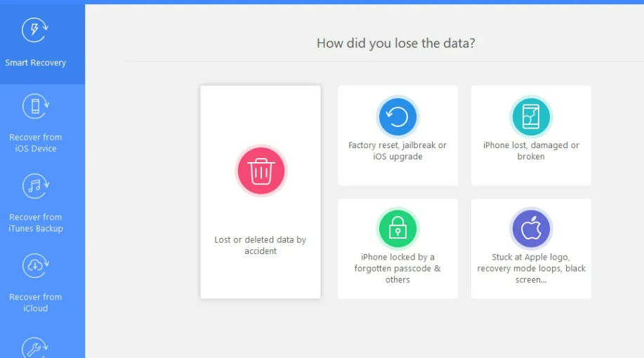Click the blue factory reset arrow icon
Screen dimensions: 644x358
pos(397,117)
